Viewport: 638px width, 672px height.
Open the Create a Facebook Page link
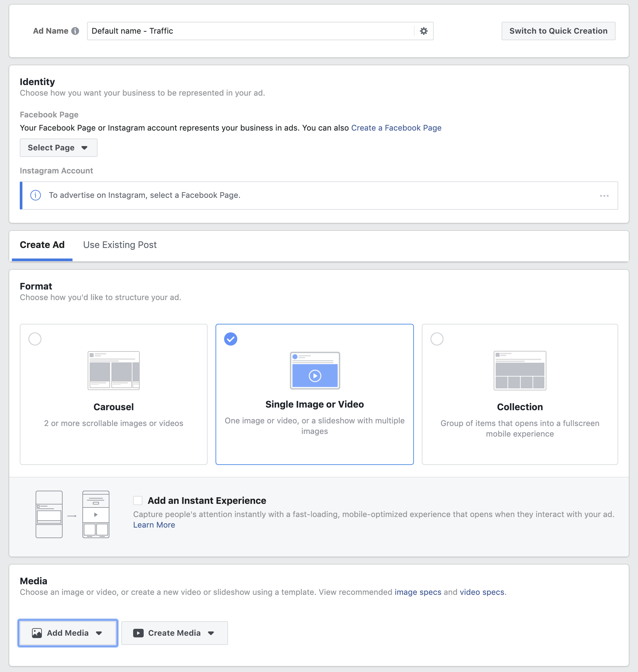pyautogui.click(x=396, y=128)
